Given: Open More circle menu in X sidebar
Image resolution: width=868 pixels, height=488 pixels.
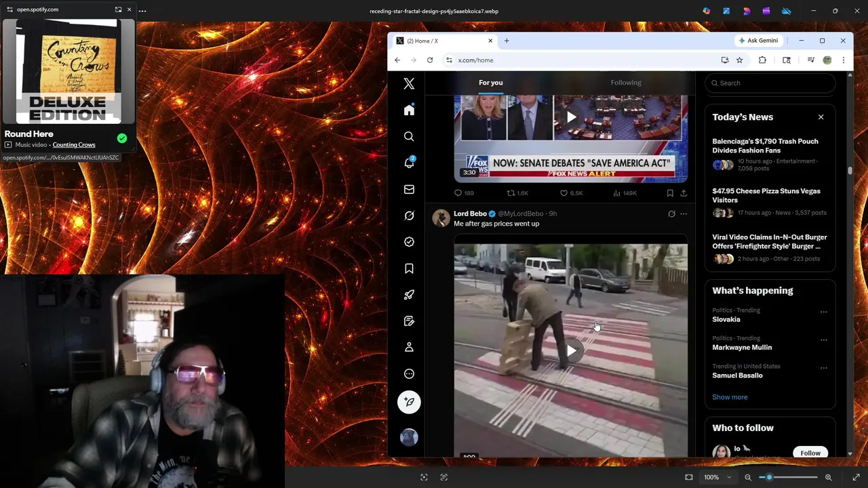Looking at the screenshot, I should (x=409, y=373).
